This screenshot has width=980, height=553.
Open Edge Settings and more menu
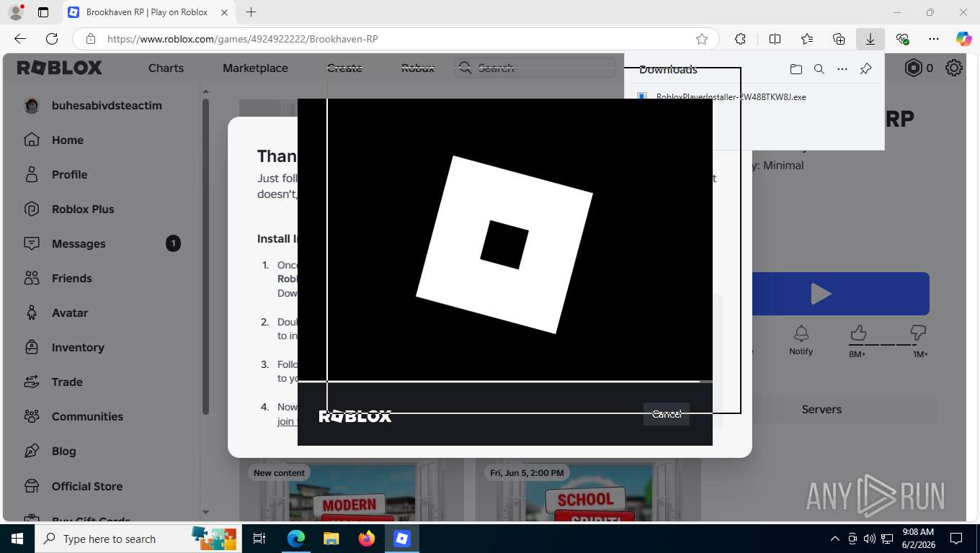[x=934, y=39]
